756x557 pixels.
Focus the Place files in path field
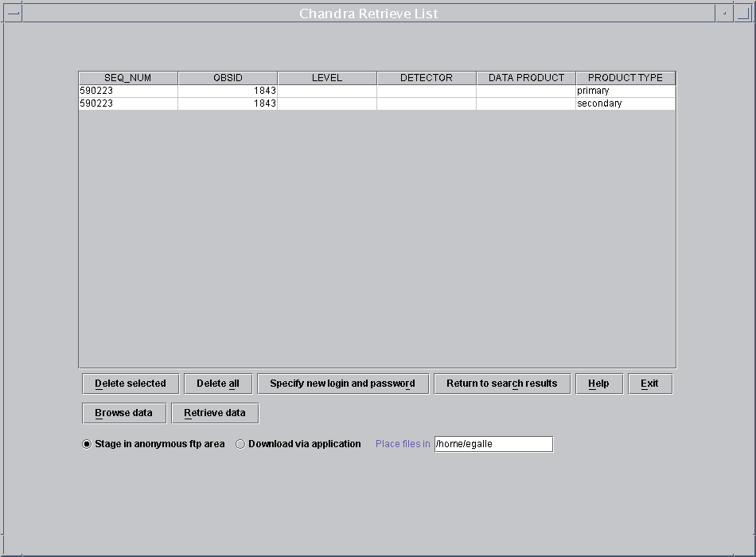coord(493,444)
